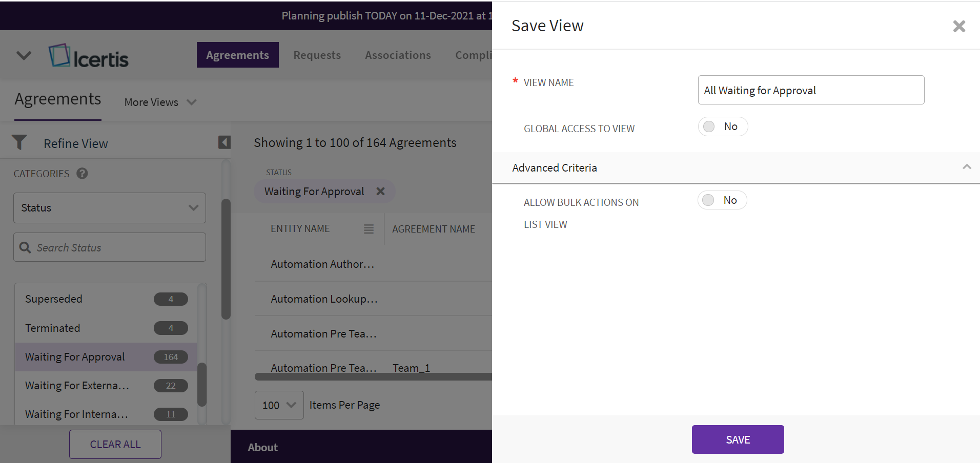Click the SAVE button
Screen dimensions: 980x463
(x=738, y=439)
